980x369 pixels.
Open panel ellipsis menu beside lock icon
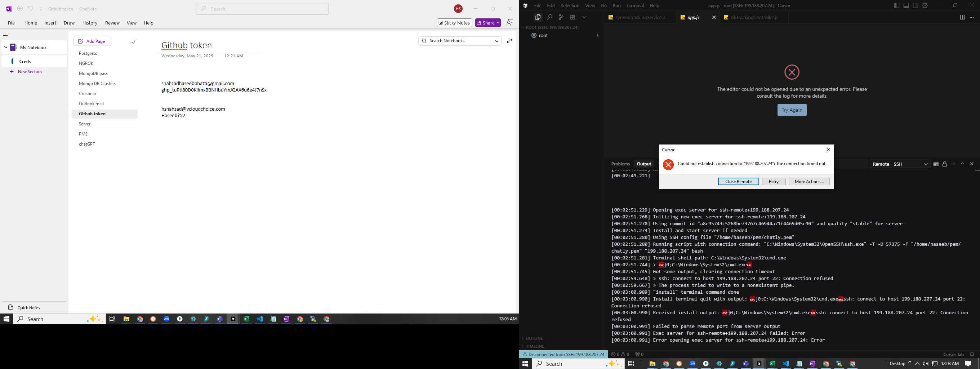(953, 164)
